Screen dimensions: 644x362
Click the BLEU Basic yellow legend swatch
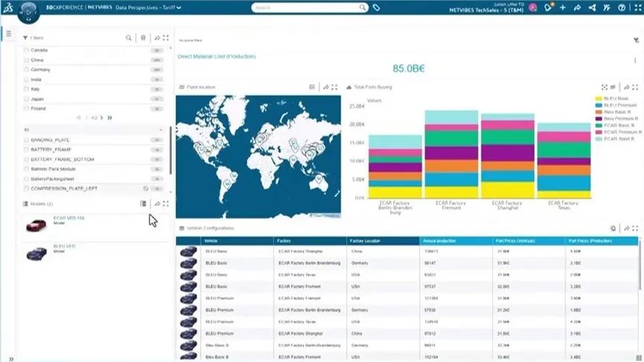tap(599, 98)
